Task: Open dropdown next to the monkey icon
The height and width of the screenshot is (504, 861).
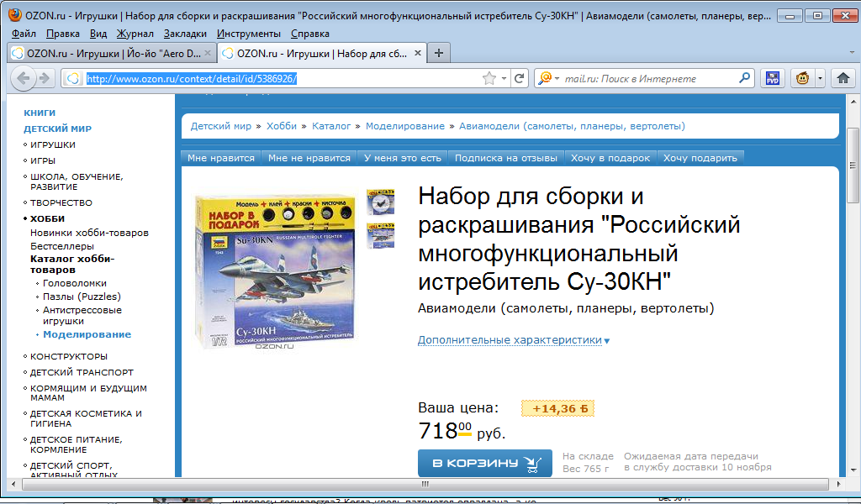Action: [820, 78]
